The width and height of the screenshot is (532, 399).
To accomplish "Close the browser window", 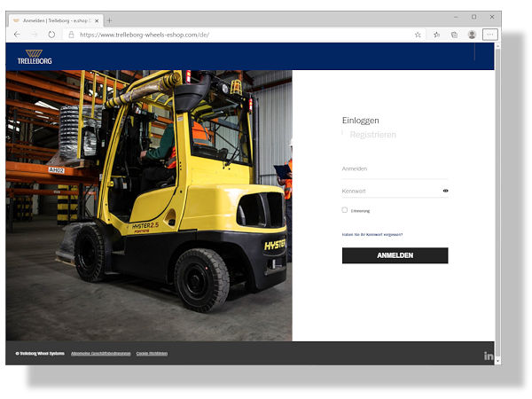I will coord(492,17).
